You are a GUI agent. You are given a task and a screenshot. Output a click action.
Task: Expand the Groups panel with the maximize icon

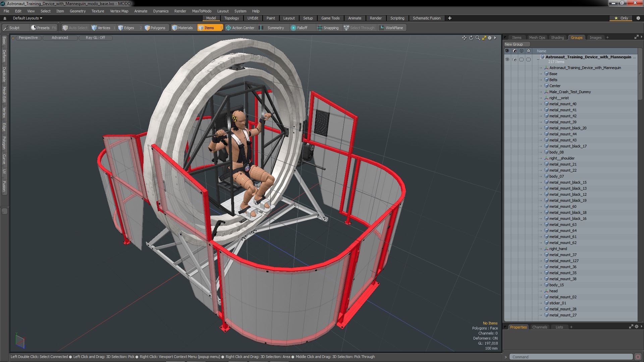636,37
